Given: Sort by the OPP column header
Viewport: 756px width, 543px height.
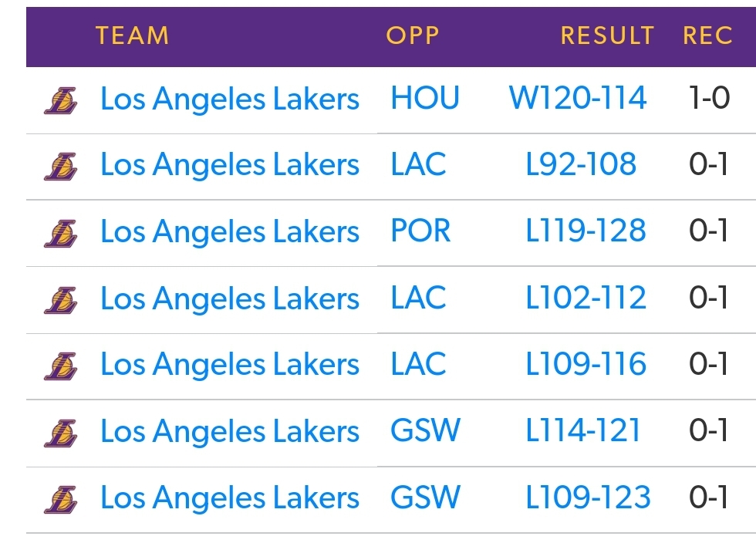Looking at the screenshot, I should click(413, 35).
